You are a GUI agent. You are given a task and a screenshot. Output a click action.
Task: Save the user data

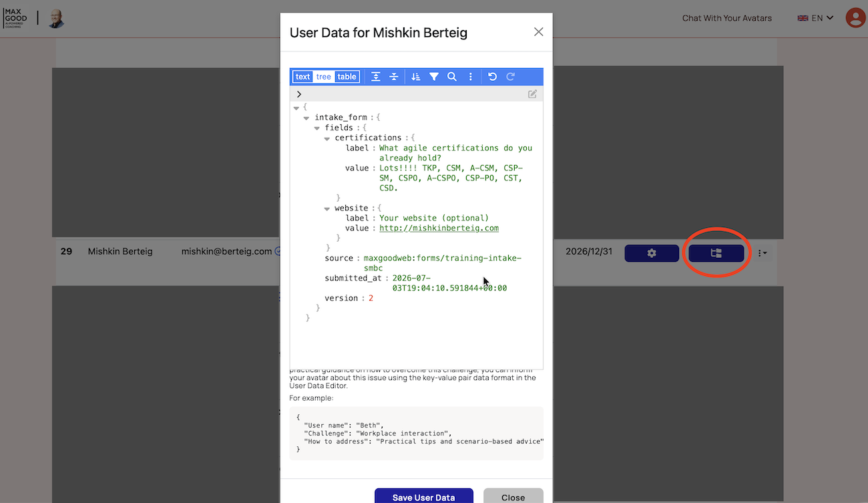tap(424, 497)
